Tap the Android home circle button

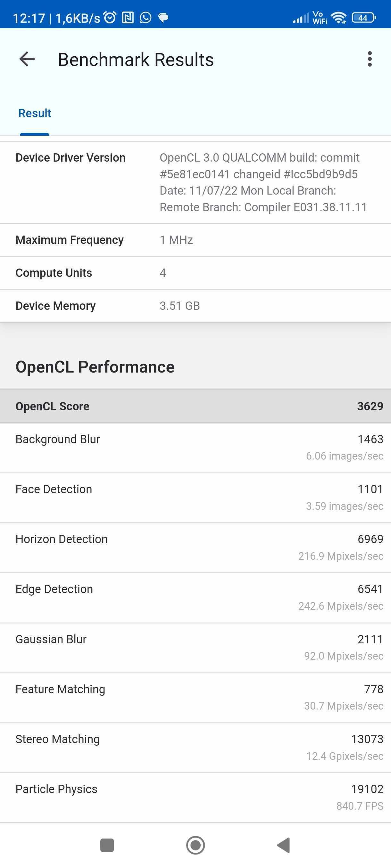coord(196,845)
